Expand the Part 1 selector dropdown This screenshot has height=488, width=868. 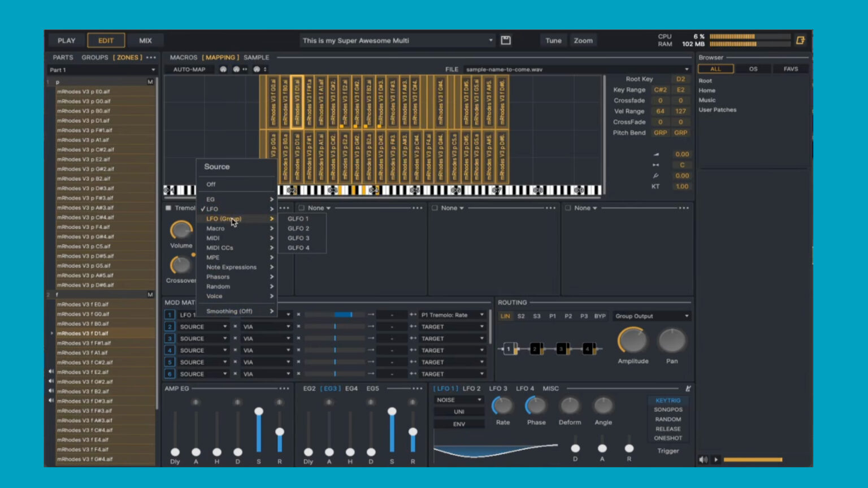pyautogui.click(x=153, y=69)
